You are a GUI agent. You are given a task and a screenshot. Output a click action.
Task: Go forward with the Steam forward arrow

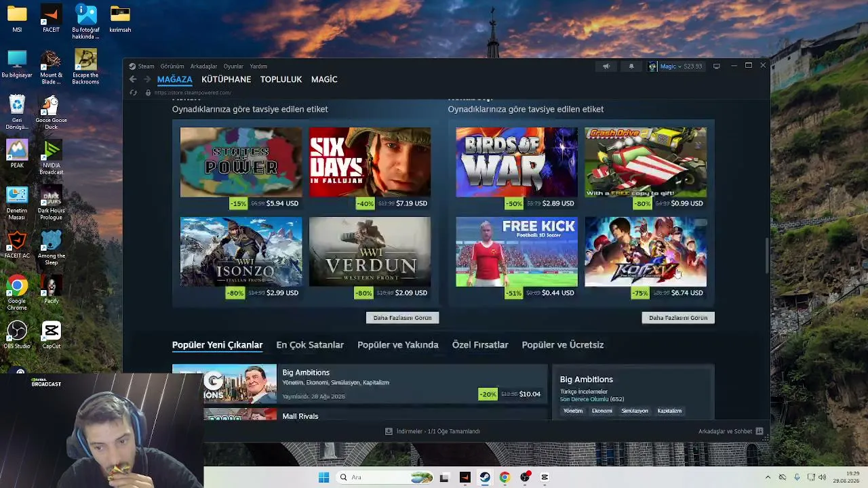point(146,79)
